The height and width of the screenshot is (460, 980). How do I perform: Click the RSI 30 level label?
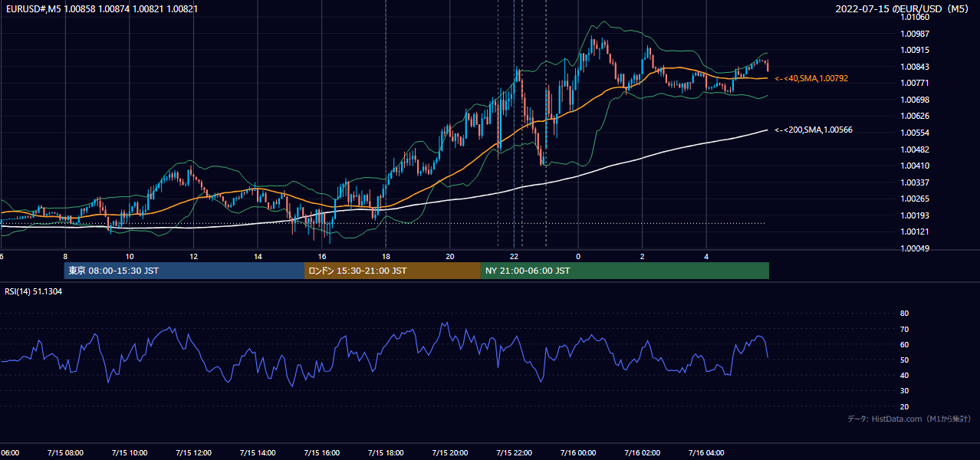click(904, 391)
